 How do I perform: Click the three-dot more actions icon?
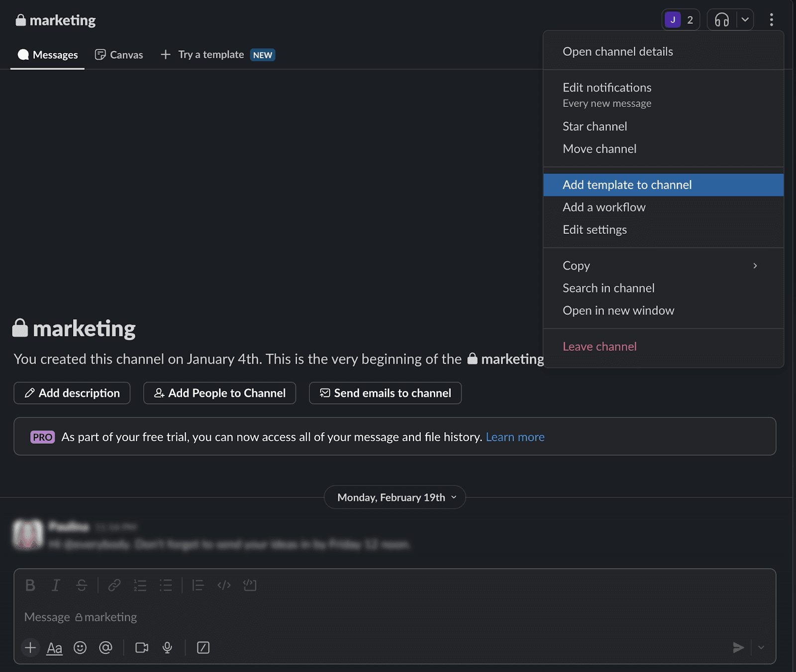[x=771, y=20]
